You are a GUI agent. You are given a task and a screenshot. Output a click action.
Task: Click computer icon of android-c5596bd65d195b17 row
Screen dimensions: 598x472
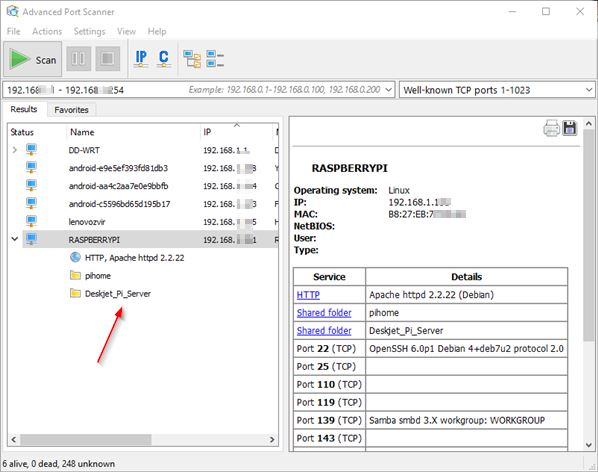(31, 203)
